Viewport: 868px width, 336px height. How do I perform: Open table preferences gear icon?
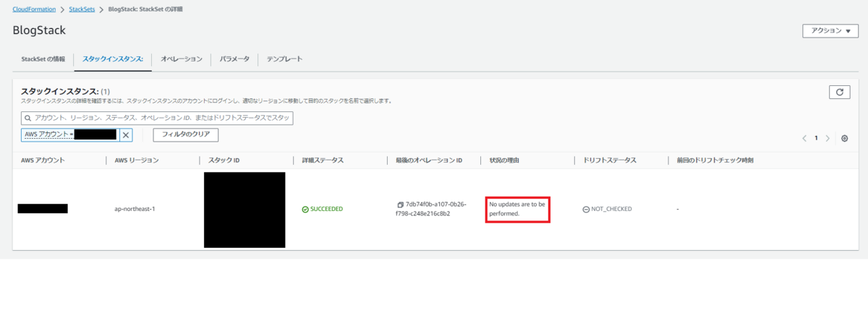pyautogui.click(x=844, y=138)
